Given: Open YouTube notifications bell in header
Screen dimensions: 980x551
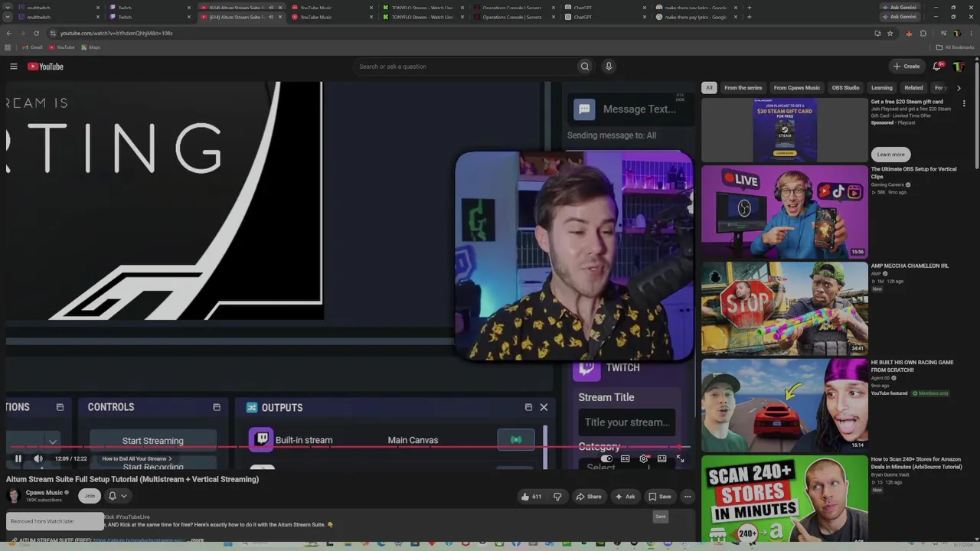Looking at the screenshot, I should click(937, 67).
